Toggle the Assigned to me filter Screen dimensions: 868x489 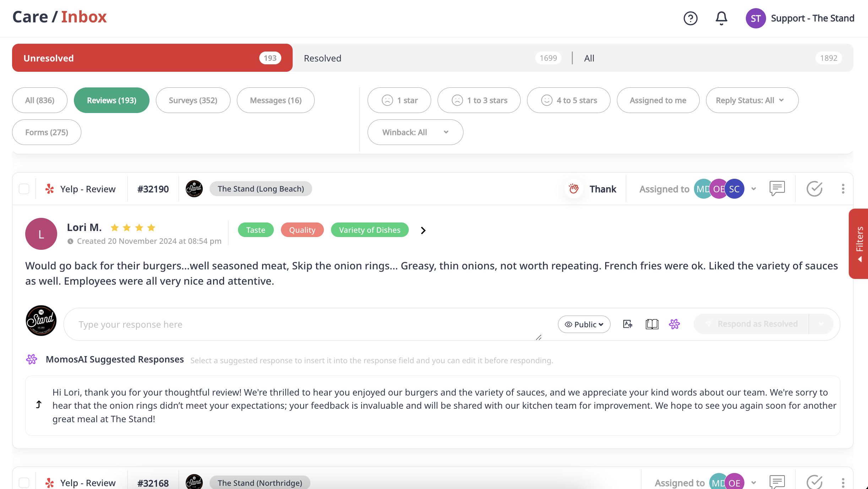[658, 100]
